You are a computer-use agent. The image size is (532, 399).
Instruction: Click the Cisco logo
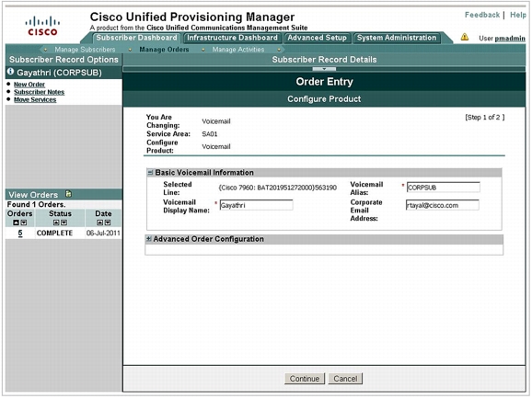(42, 26)
